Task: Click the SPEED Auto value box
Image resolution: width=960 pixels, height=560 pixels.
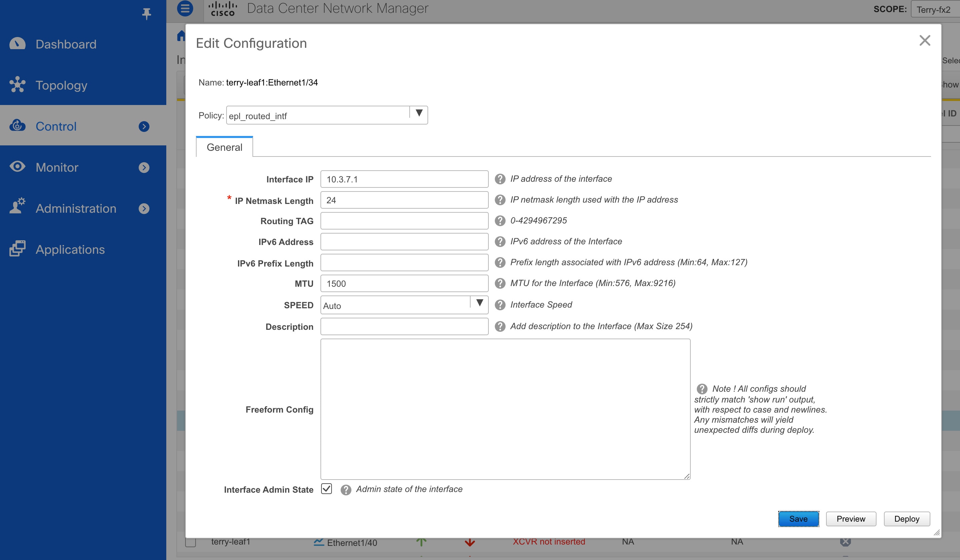Action: pos(396,305)
